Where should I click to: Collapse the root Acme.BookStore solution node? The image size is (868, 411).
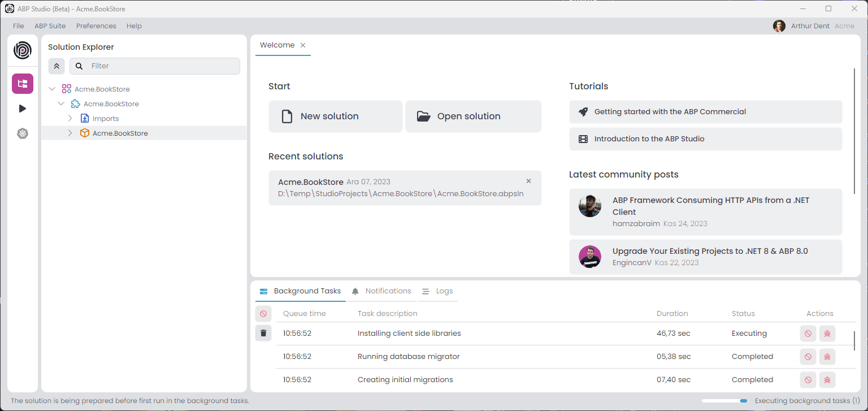tap(52, 89)
